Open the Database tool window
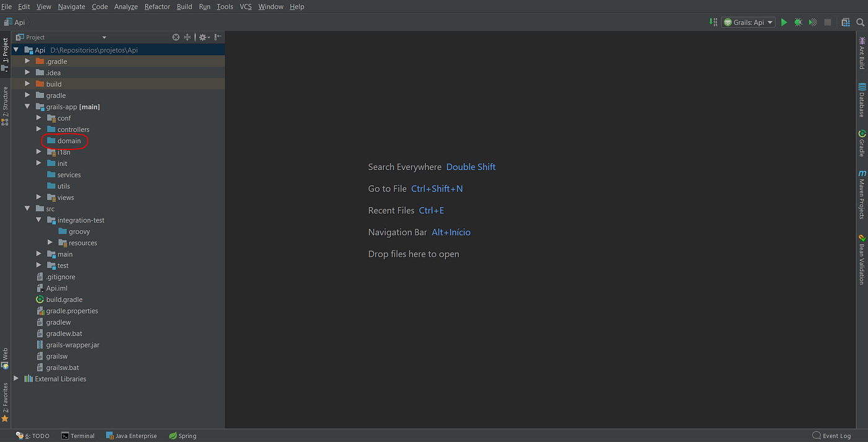The image size is (868, 442). point(862,99)
